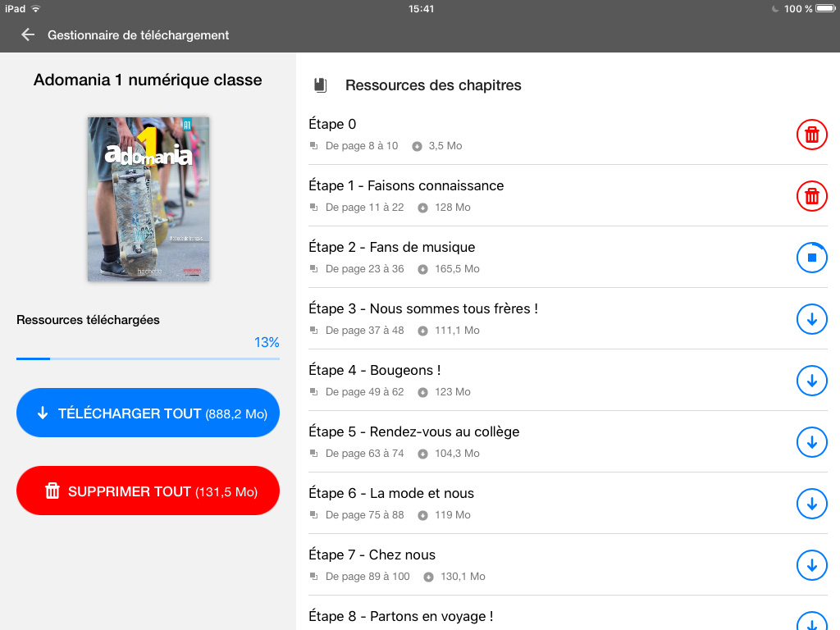Stop the Étape 2 Fans de musique download
840x630 pixels.
coord(811,258)
